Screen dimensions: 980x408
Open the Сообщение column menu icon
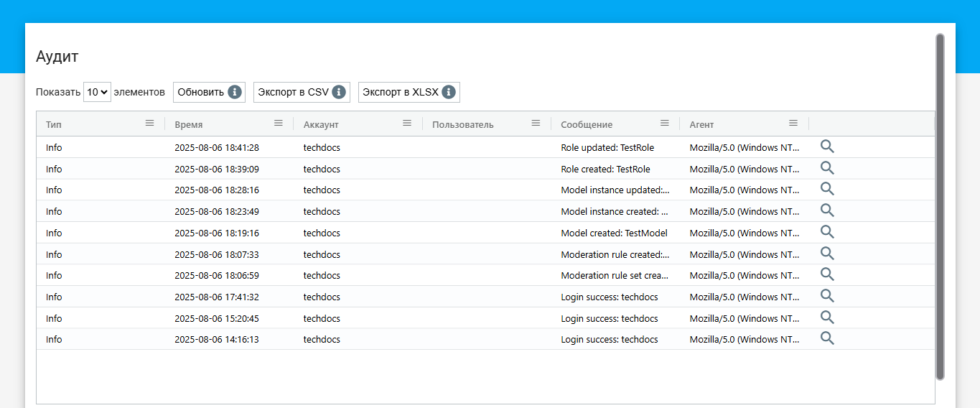tap(665, 124)
